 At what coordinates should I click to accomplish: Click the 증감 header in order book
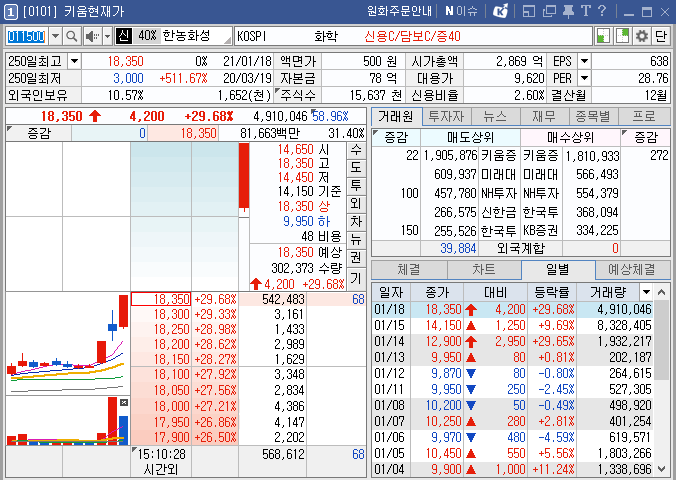39,133
